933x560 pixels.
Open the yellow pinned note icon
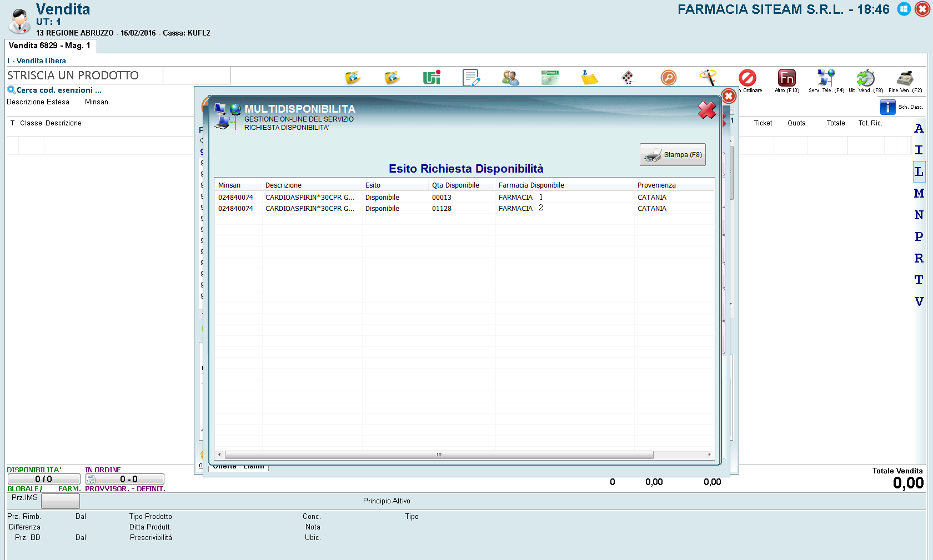pos(589,78)
